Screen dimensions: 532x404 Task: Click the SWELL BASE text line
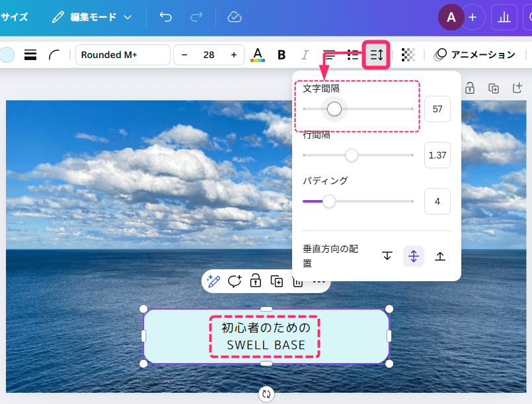point(266,345)
